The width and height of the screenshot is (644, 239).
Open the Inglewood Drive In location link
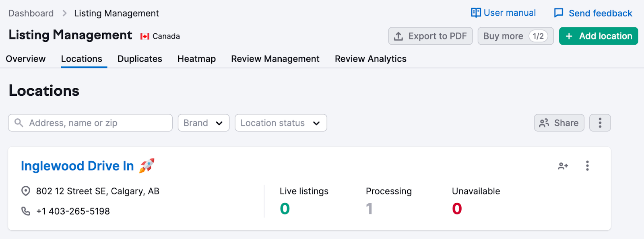coord(77,166)
